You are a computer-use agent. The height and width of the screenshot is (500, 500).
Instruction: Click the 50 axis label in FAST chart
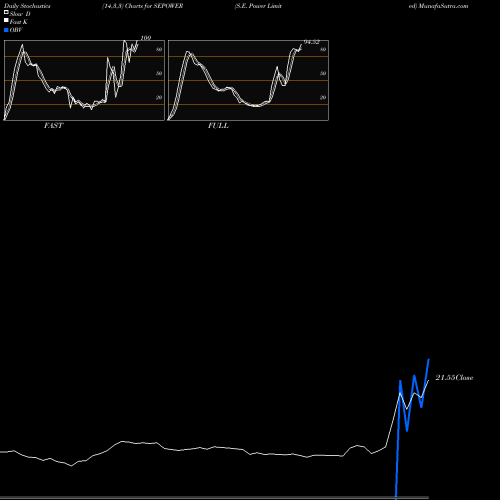point(159,74)
